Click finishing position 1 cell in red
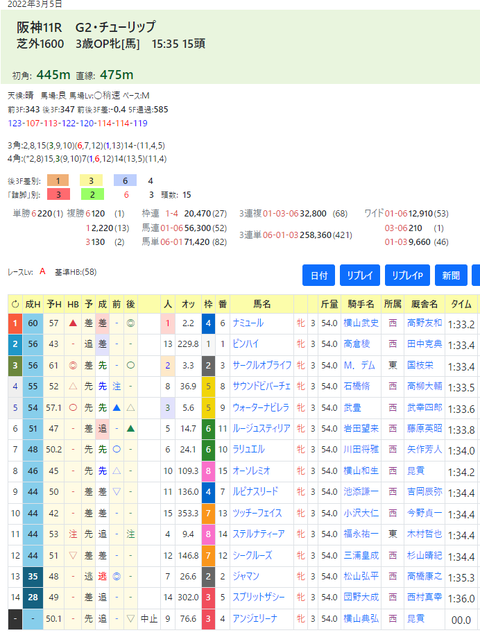Image resolution: width=480 pixels, height=635 pixels. tap(15, 323)
